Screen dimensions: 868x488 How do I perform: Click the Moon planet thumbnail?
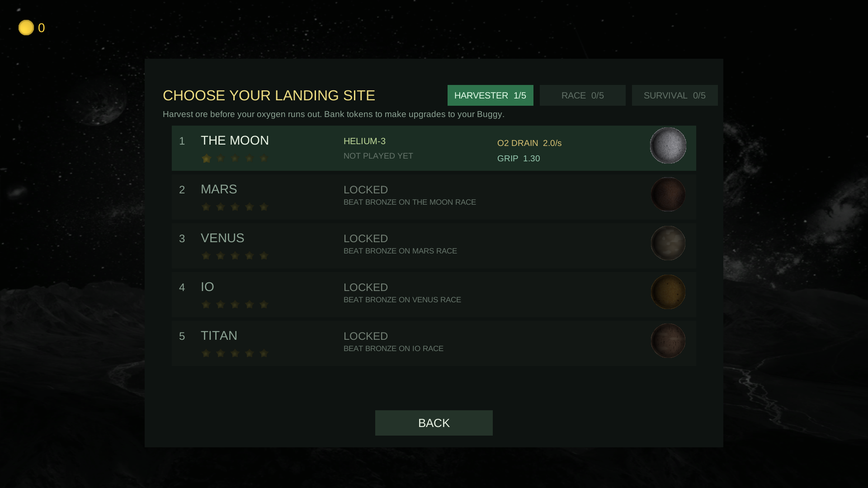pos(668,145)
